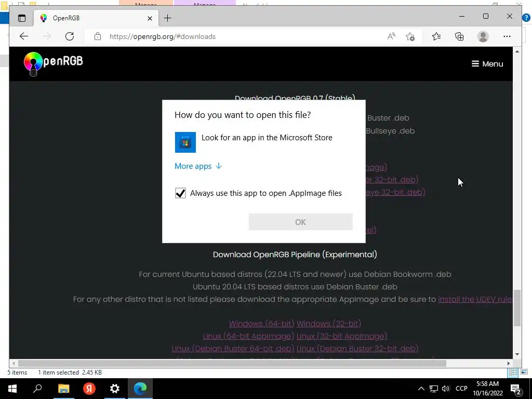View site info via the lock icon
Viewport: 532px width, 399px height.
click(x=98, y=36)
